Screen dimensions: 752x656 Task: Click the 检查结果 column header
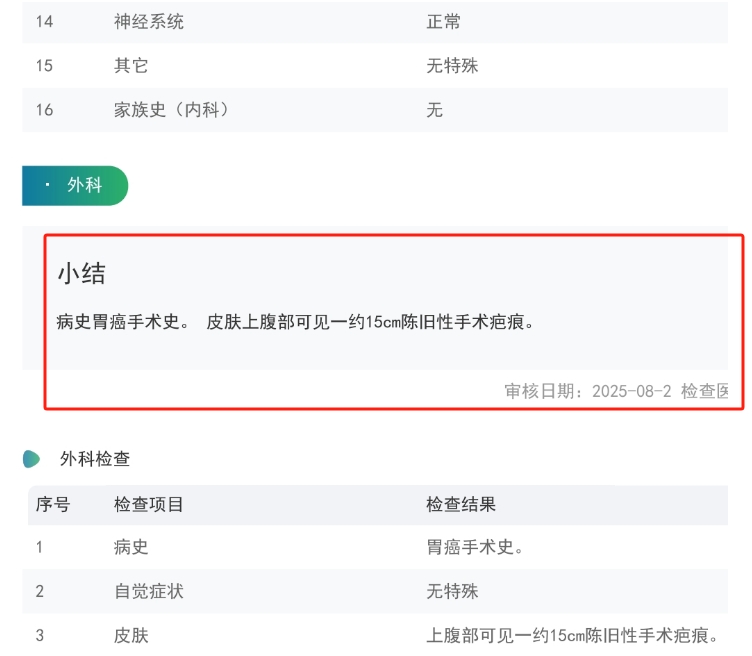460,505
